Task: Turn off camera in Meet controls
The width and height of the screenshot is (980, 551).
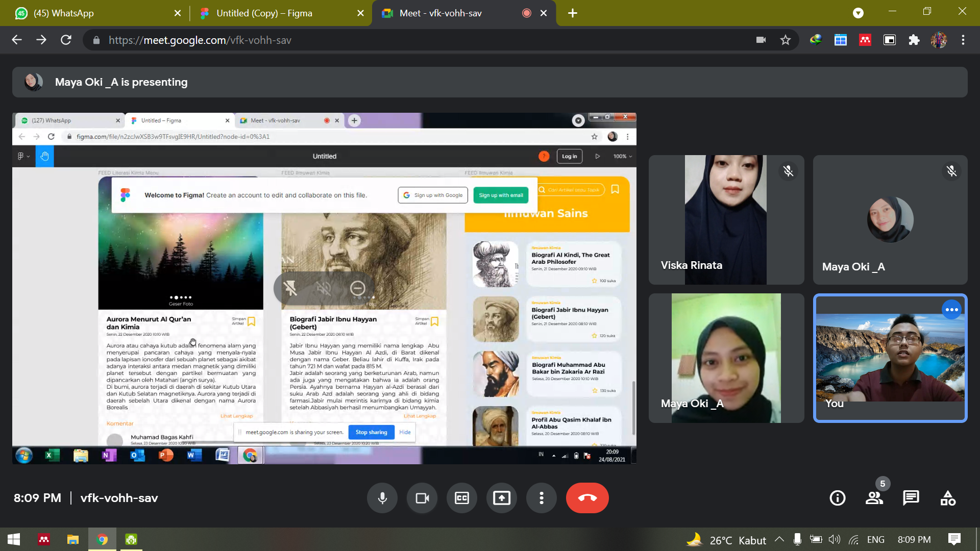Action: [422, 498]
